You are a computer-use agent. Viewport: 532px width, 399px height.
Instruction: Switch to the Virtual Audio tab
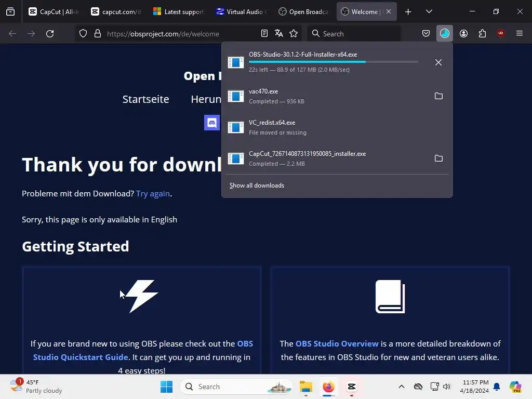point(241,11)
